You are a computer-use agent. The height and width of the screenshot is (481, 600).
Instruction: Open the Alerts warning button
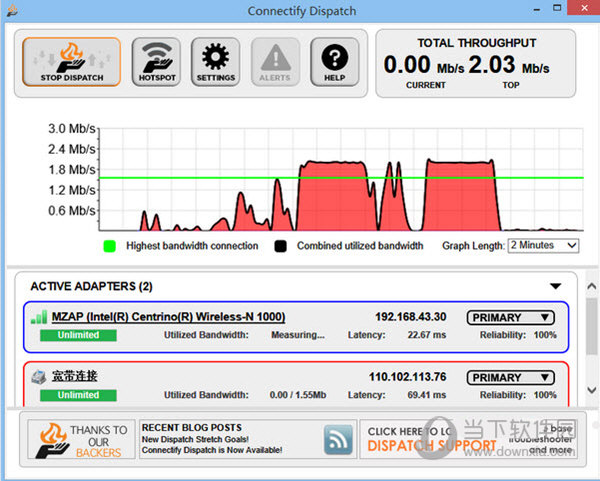pyautogui.click(x=275, y=62)
